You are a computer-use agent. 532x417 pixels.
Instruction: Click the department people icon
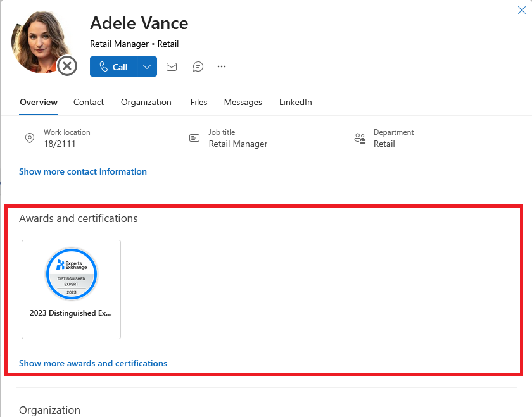(x=360, y=138)
